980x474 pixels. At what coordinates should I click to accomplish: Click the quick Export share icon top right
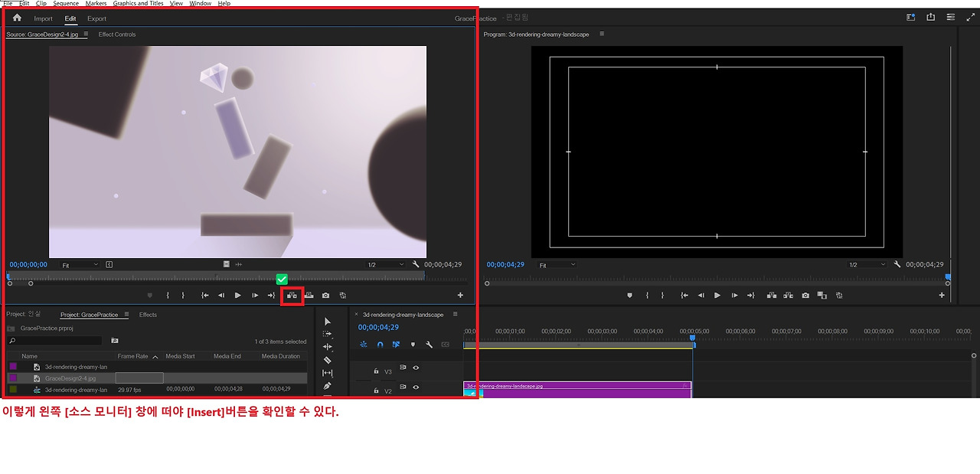tap(929, 16)
